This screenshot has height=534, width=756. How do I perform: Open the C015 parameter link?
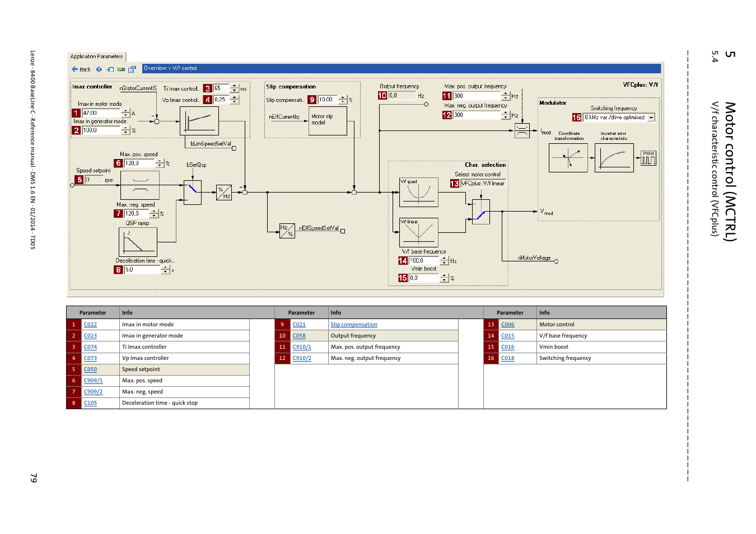point(507,336)
